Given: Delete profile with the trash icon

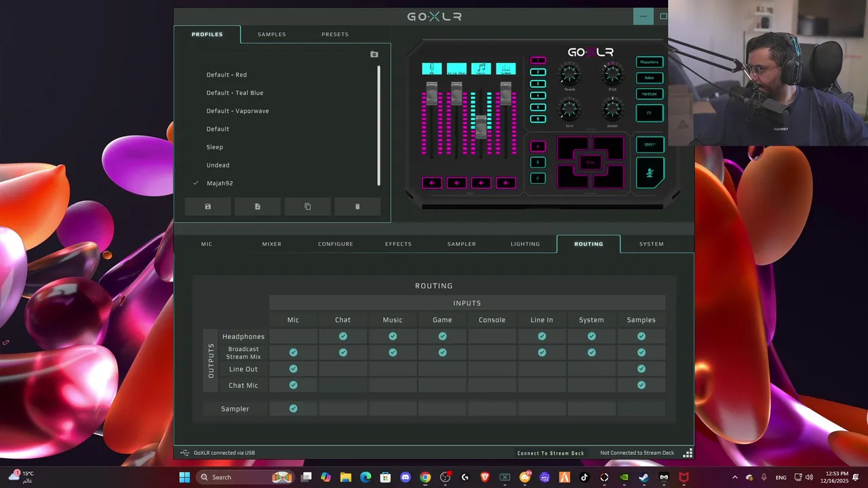Looking at the screenshot, I should point(357,207).
